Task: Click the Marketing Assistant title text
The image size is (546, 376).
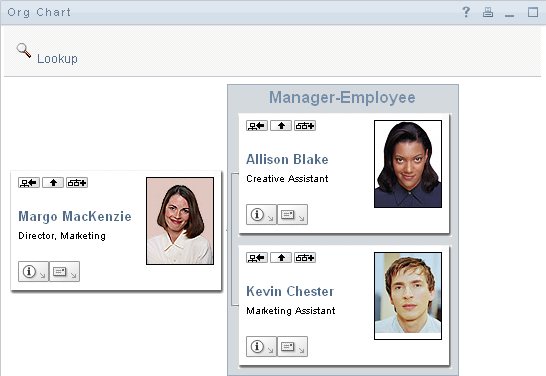Action: (291, 311)
